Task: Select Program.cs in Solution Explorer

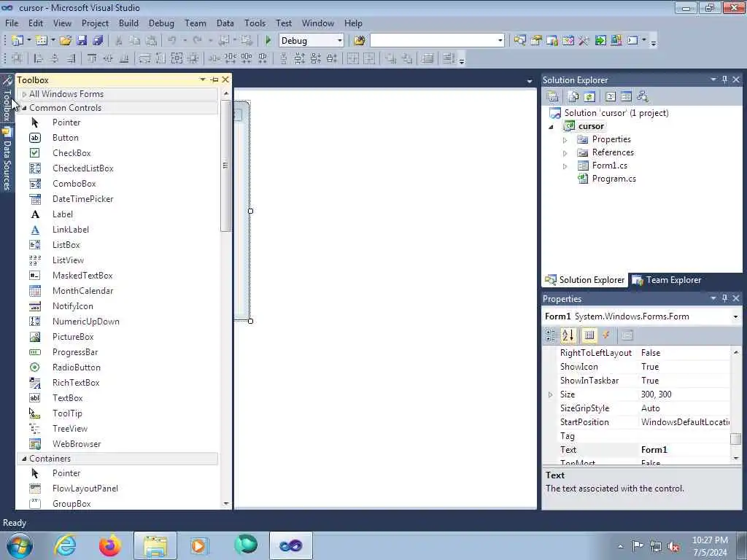Action: point(614,179)
